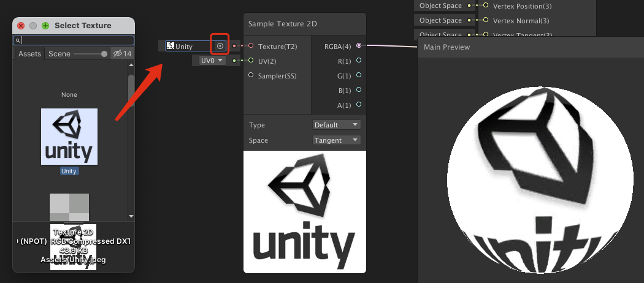Click the Vertex Normal(3) port
Screen dimensions: 644x283
486,20
